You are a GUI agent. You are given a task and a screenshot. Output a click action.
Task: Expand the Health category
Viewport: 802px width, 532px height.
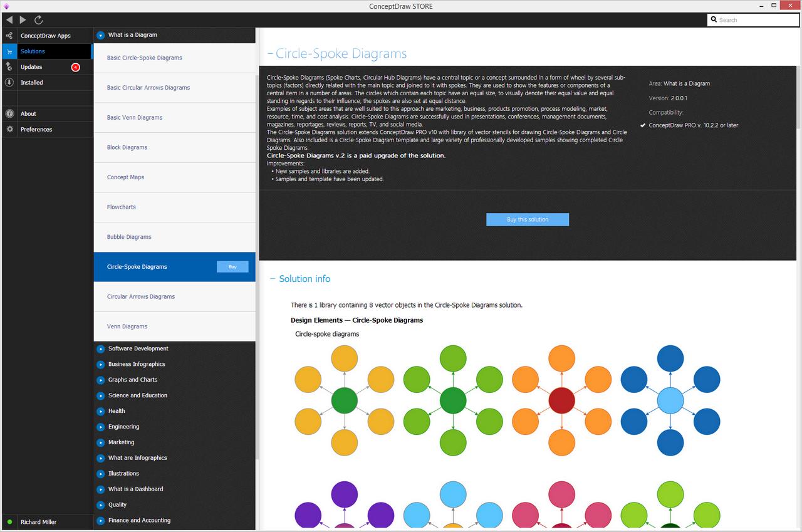point(101,411)
